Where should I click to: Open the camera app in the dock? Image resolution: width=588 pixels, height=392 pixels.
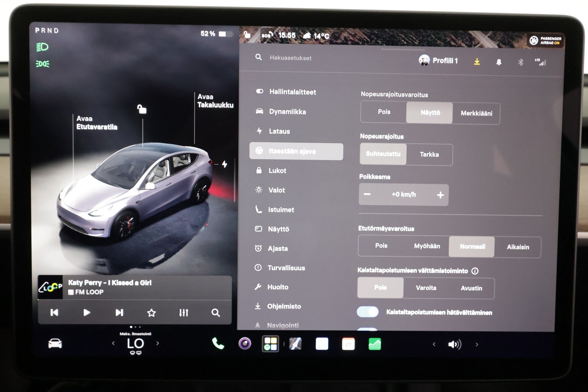click(245, 343)
